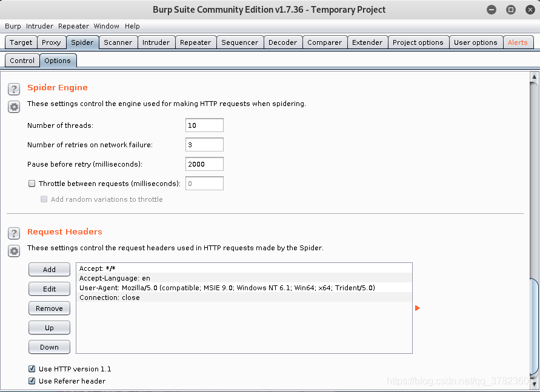Open the Intruder menu

39,26
